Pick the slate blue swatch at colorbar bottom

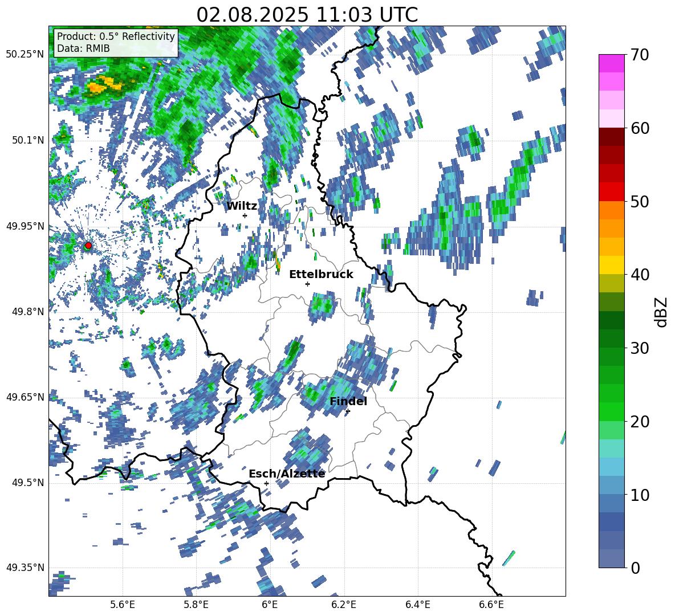coord(611,558)
